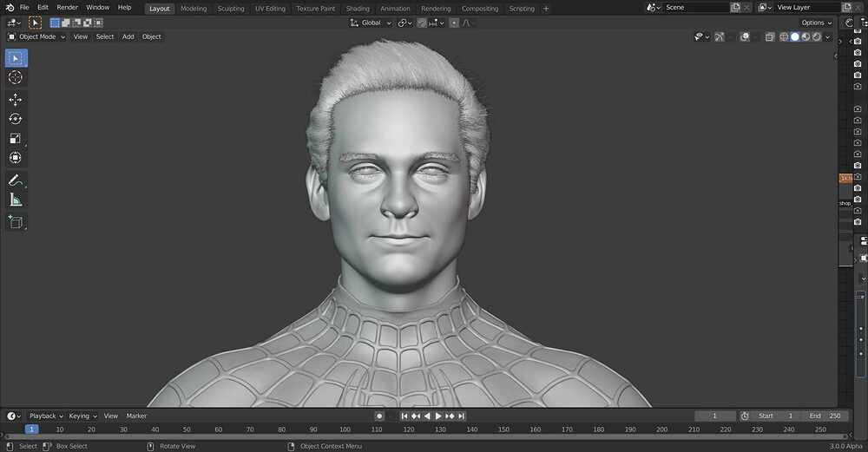Image resolution: width=868 pixels, height=452 pixels.
Task: Open the Window menu
Action: [x=97, y=8]
